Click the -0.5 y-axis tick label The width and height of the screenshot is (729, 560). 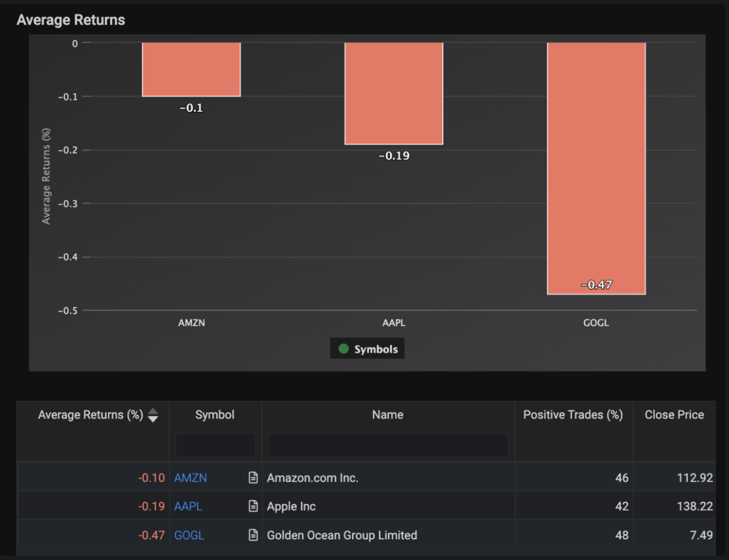coord(68,310)
